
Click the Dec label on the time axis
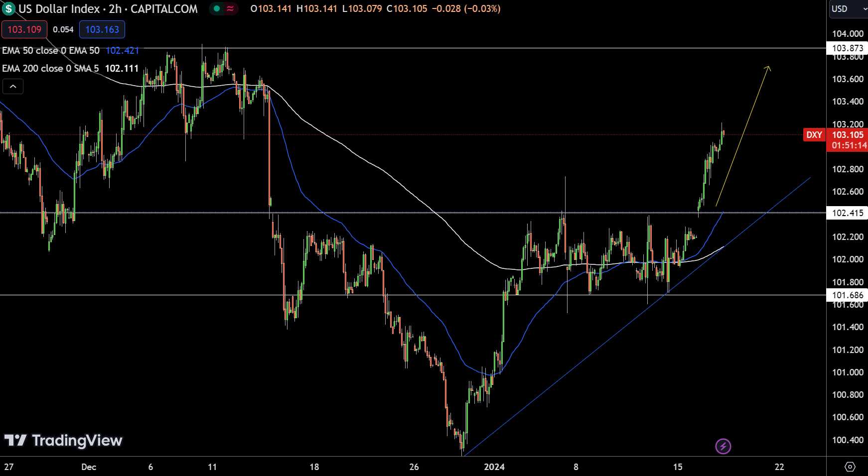(x=89, y=467)
